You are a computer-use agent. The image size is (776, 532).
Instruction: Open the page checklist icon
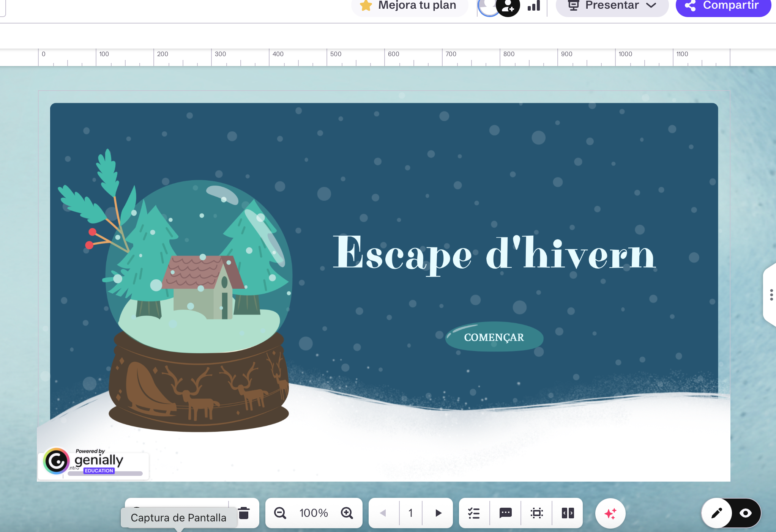click(474, 513)
